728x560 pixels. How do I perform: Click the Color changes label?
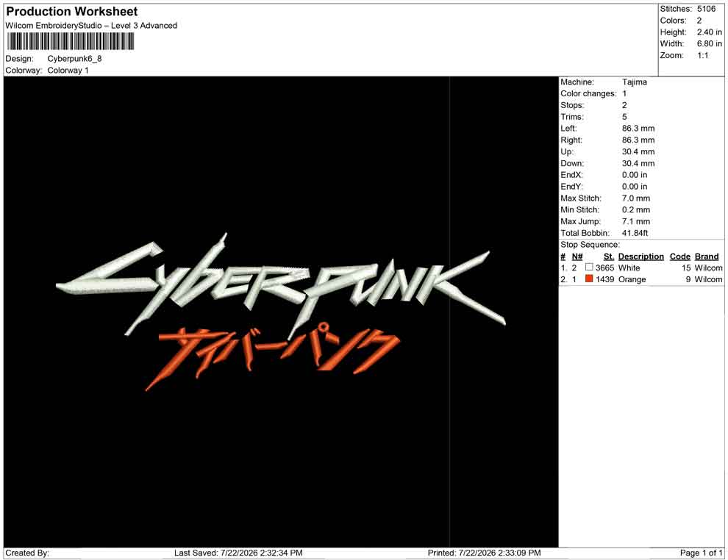(588, 93)
